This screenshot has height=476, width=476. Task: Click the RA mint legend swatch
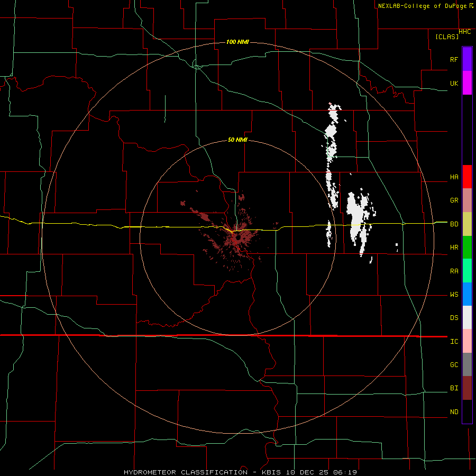coord(467,271)
